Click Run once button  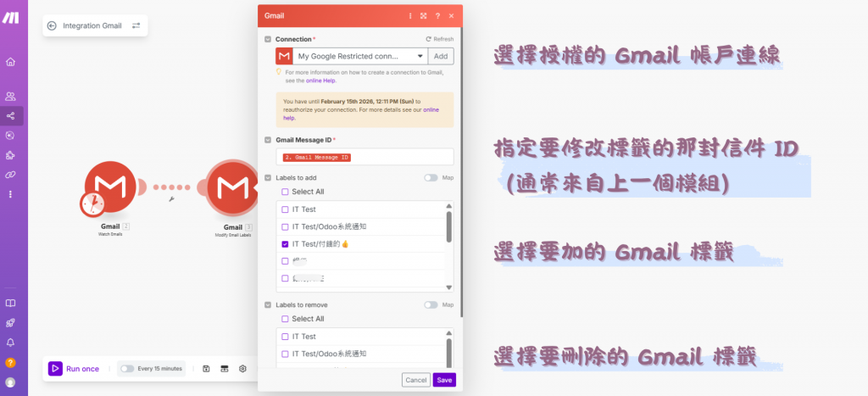[x=75, y=369]
